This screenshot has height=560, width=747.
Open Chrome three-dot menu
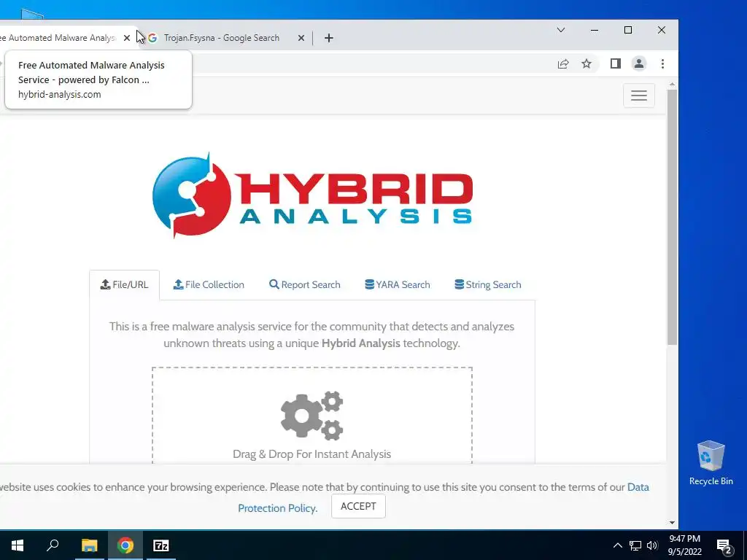(662, 64)
